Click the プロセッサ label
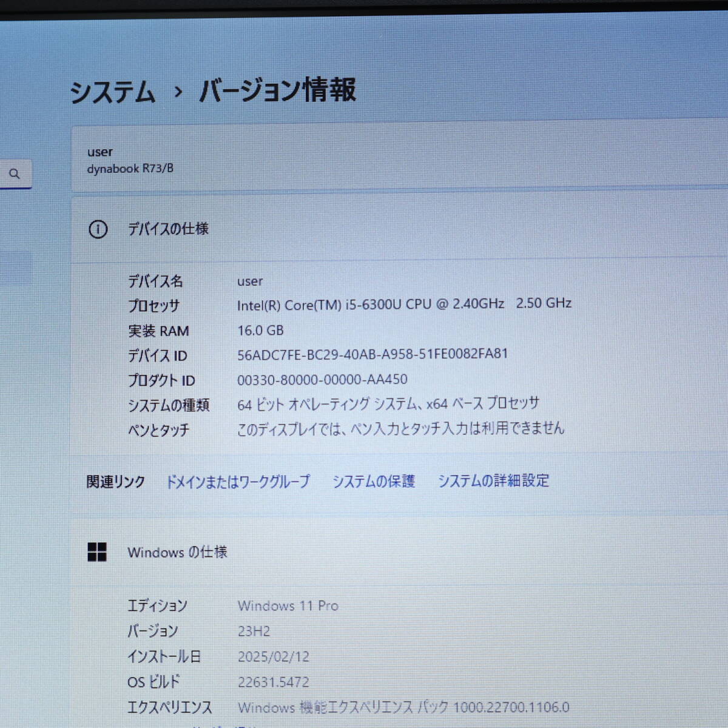 pos(153,306)
